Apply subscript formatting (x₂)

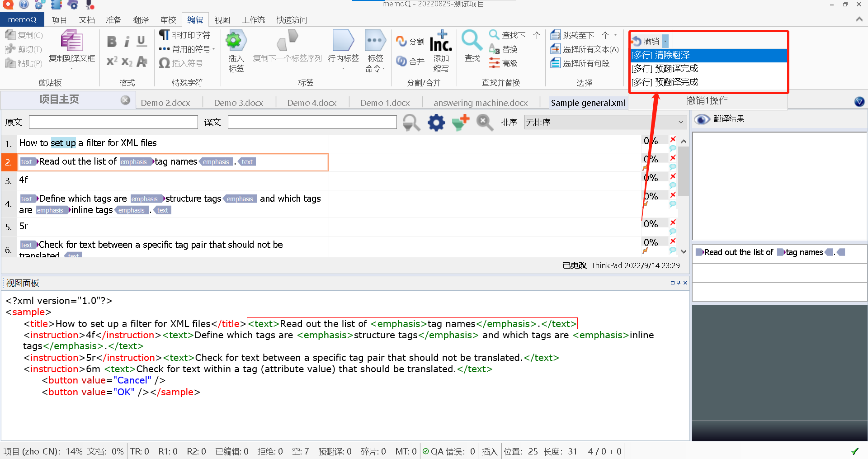(x=127, y=62)
